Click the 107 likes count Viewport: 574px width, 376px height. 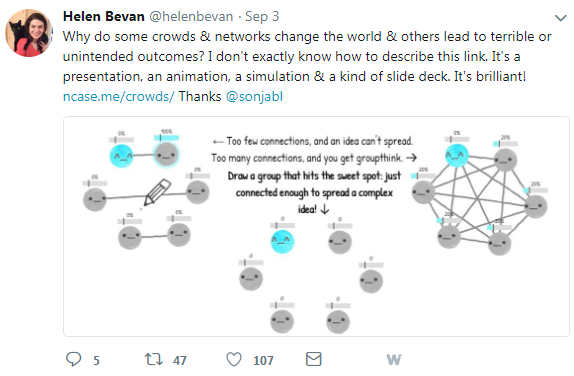263,360
